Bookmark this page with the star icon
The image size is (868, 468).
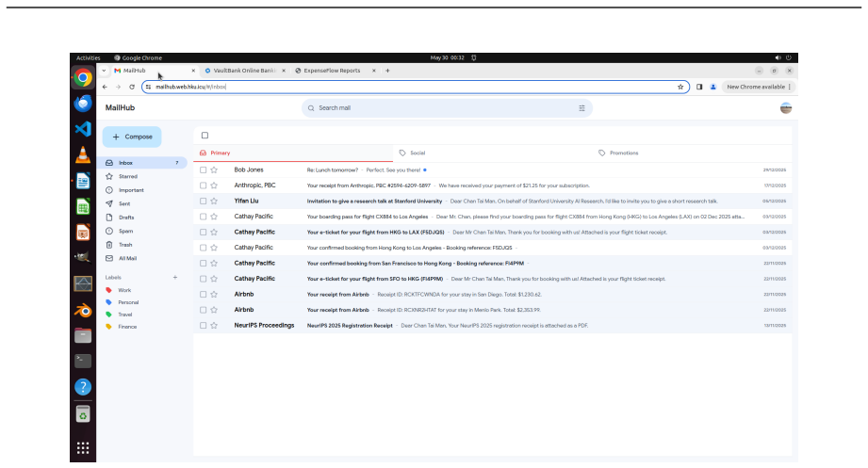tap(680, 87)
